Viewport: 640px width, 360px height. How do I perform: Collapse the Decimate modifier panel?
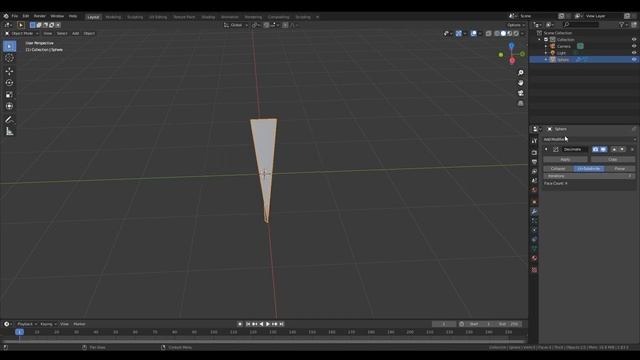(546, 149)
